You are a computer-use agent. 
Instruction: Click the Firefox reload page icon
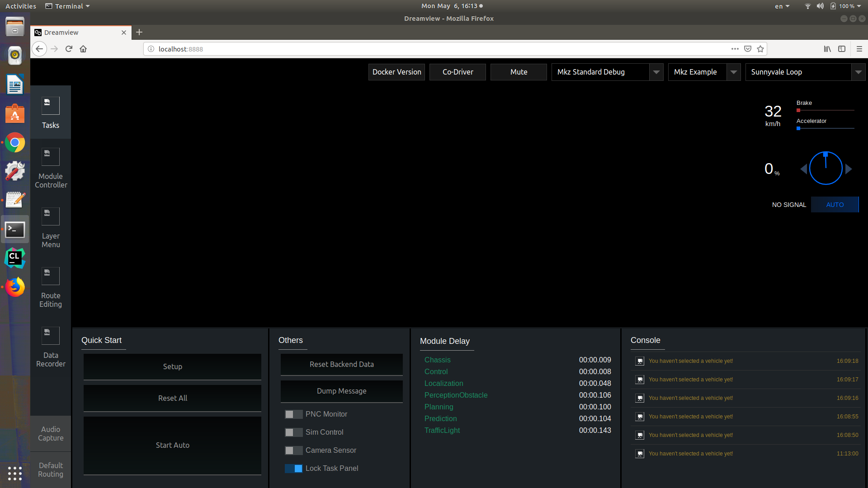pos(69,49)
